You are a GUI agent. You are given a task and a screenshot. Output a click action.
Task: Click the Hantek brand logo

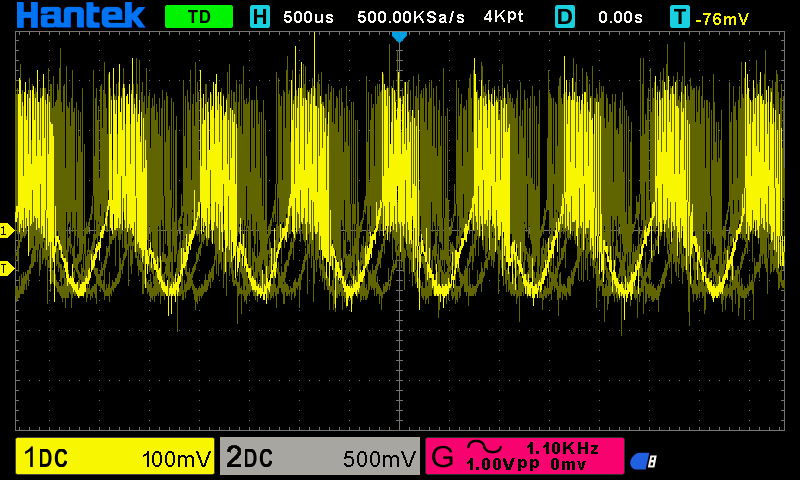point(81,15)
